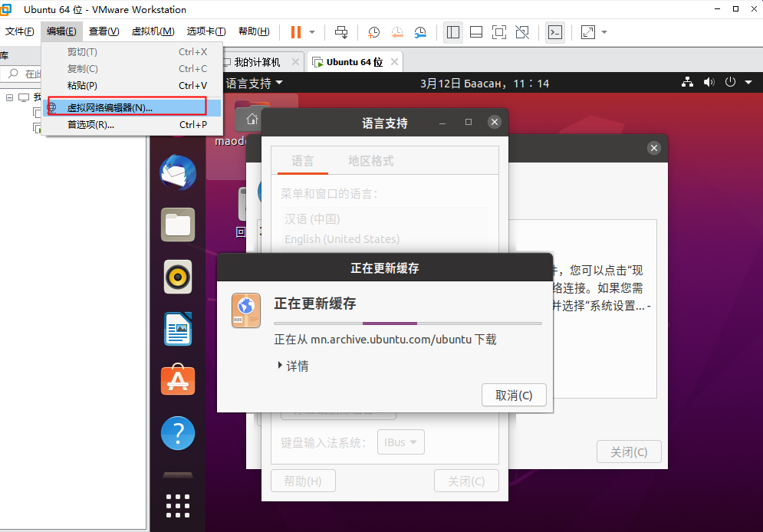The image size is (763, 532).
Task: Open the snapshot manager icon
Action: coord(420,32)
